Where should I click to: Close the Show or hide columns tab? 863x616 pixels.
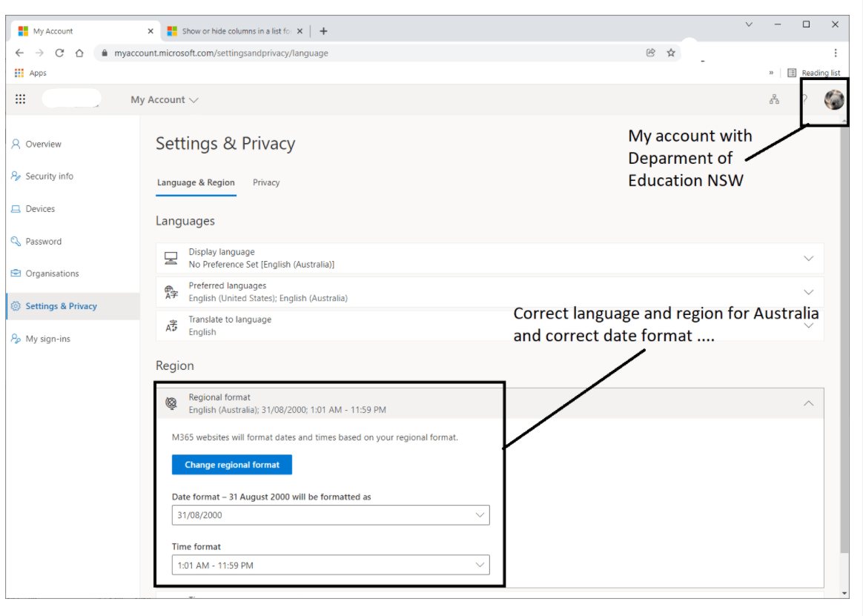point(300,31)
